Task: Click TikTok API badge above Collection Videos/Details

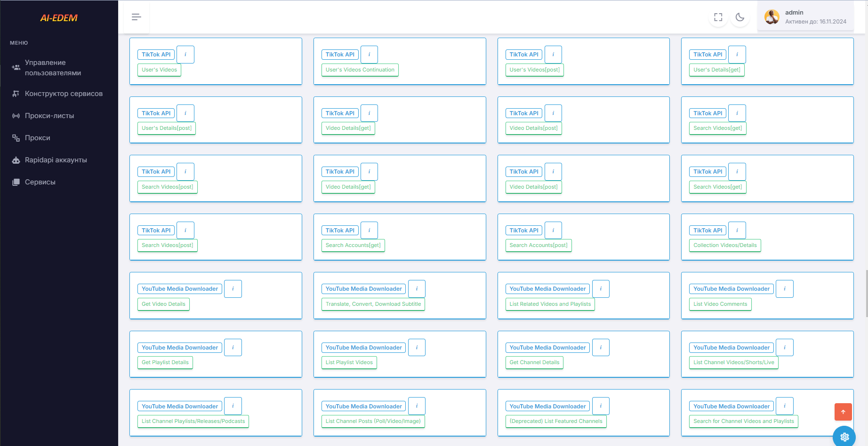Action: click(708, 231)
